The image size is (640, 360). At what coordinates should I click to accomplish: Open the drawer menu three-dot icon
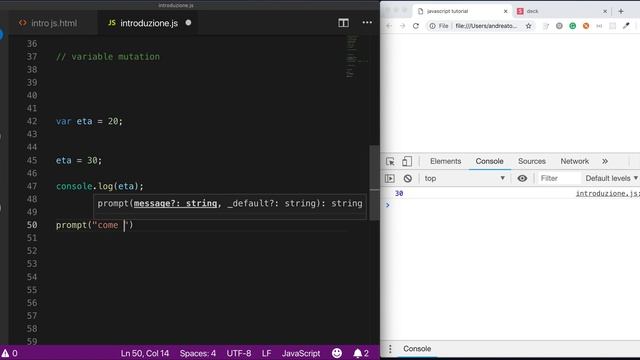[390, 349]
